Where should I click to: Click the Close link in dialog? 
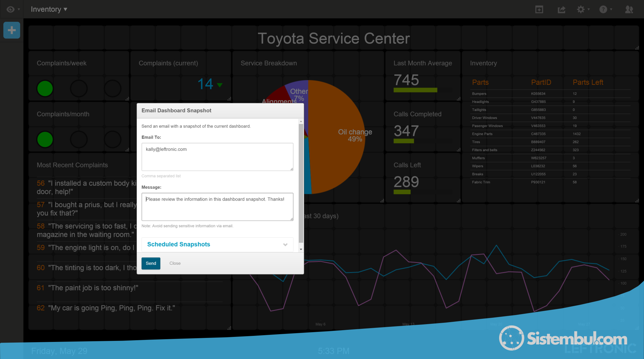175,263
